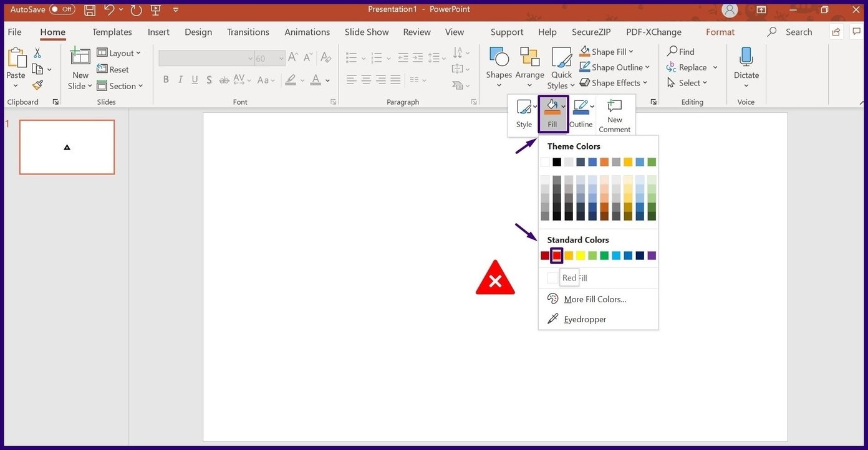Toggle Strikethrough formatting
The width and height of the screenshot is (868, 450).
coord(224,80)
